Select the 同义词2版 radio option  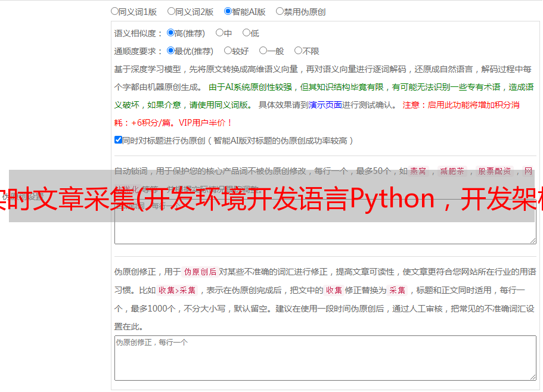click(x=172, y=11)
